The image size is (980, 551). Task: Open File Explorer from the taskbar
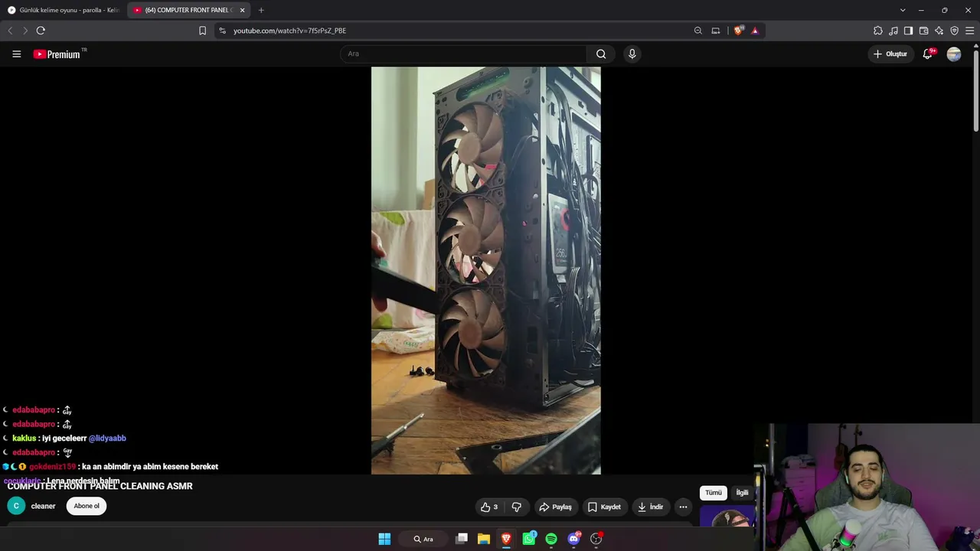[484, 539]
